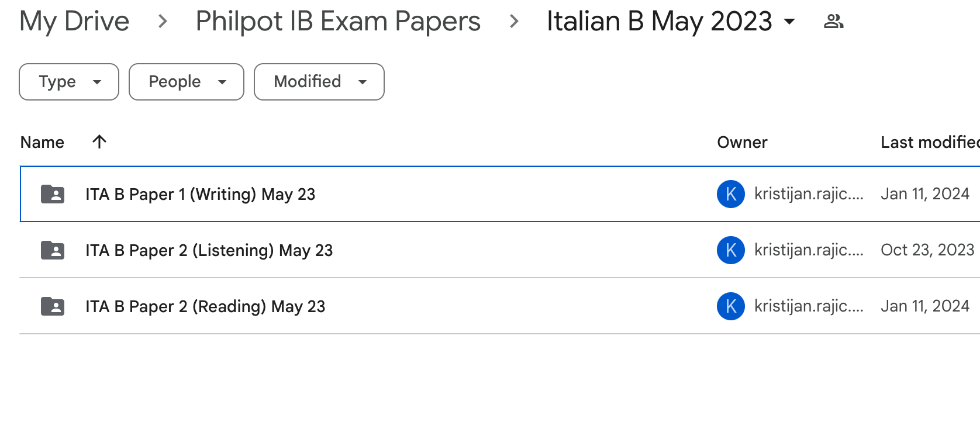Click the sort direction arrow beside Name
Viewport: 980px width, 429px height.
[99, 141]
